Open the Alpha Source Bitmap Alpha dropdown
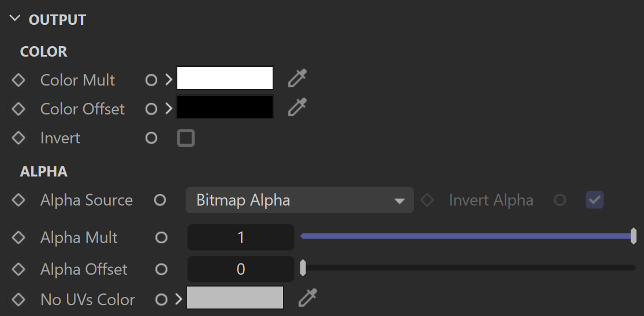The image size is (644, 316). pyautogui.click(x=300, y=200)
